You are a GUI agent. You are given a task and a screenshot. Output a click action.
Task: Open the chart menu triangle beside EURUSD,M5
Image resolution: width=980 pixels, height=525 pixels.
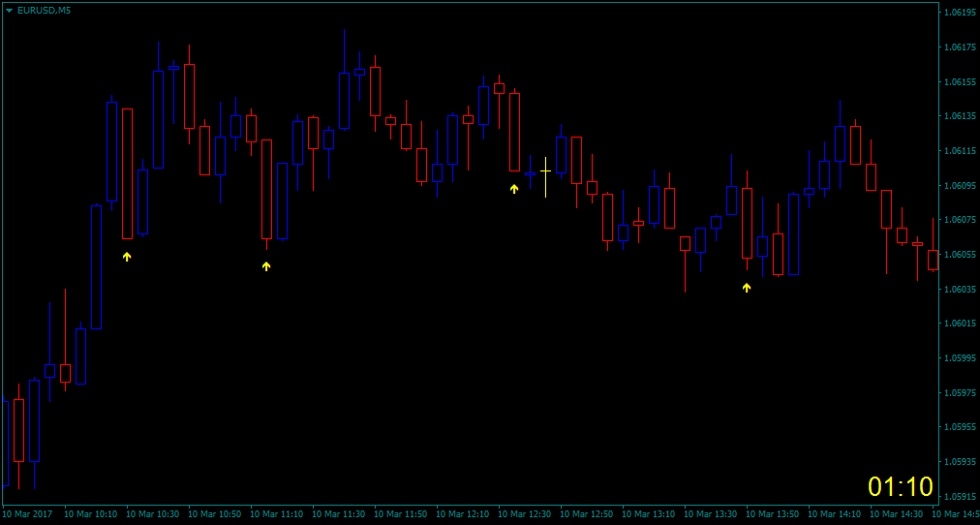point(10,11)
